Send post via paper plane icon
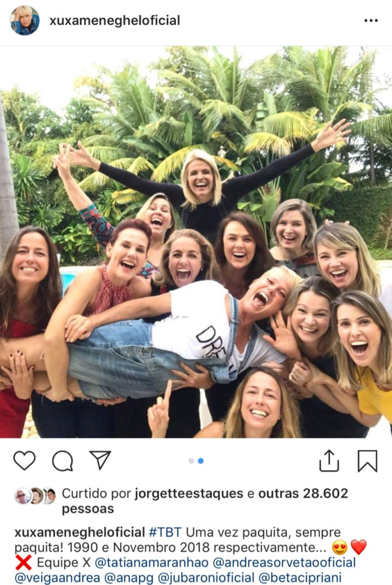This screenshot has height=585, width=392. pos(100,460)
